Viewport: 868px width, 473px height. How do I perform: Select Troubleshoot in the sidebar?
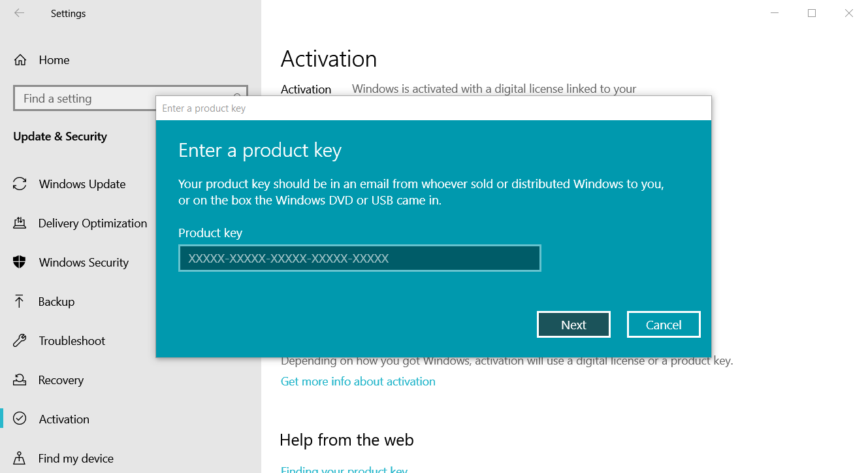coord(72,341)
